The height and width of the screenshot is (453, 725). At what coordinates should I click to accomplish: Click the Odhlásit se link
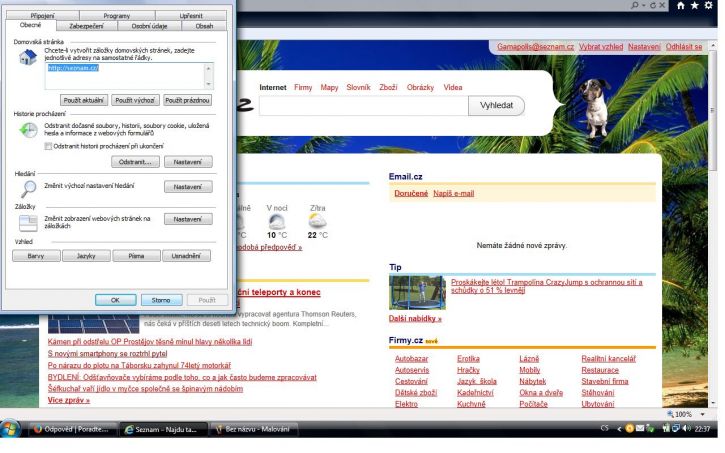tap(684, 47)
